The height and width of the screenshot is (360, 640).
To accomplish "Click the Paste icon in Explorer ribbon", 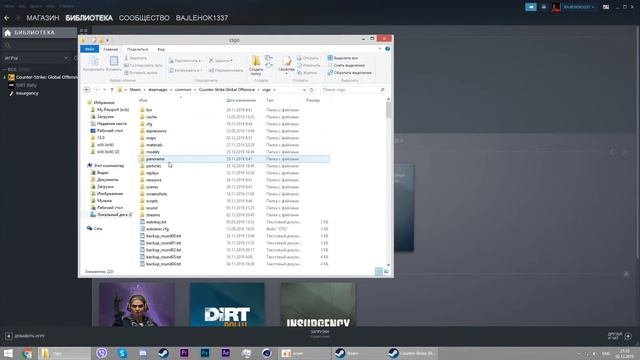I will (113, 62).
